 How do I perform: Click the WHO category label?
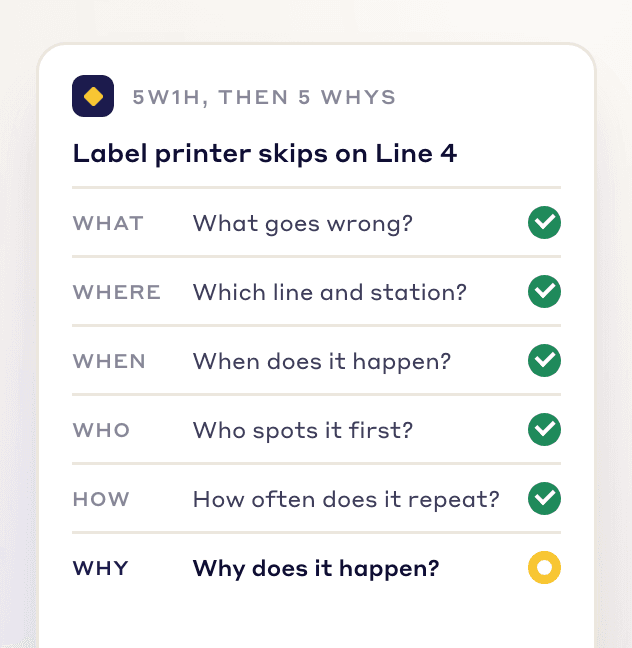(x=101, y=431)
